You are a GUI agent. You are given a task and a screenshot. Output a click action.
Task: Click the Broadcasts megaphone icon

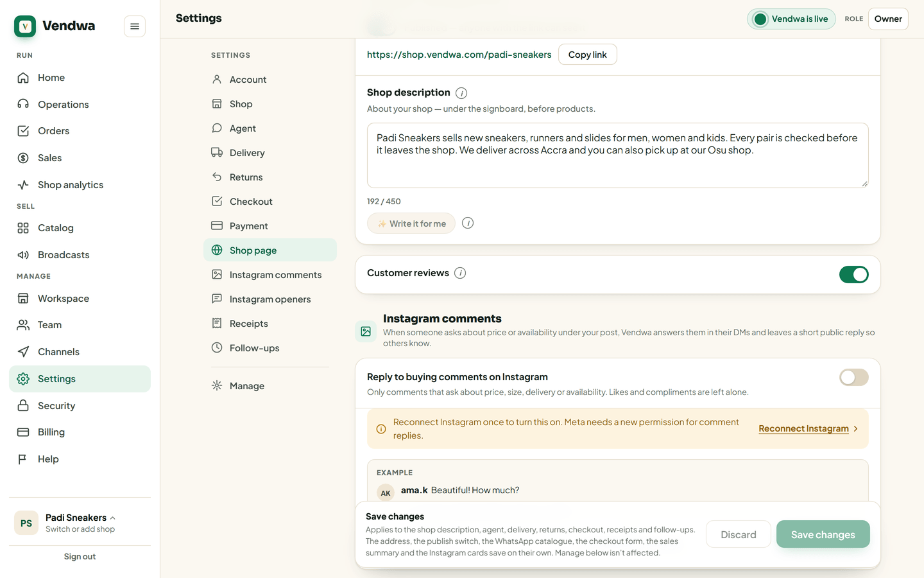coord(23,255)
